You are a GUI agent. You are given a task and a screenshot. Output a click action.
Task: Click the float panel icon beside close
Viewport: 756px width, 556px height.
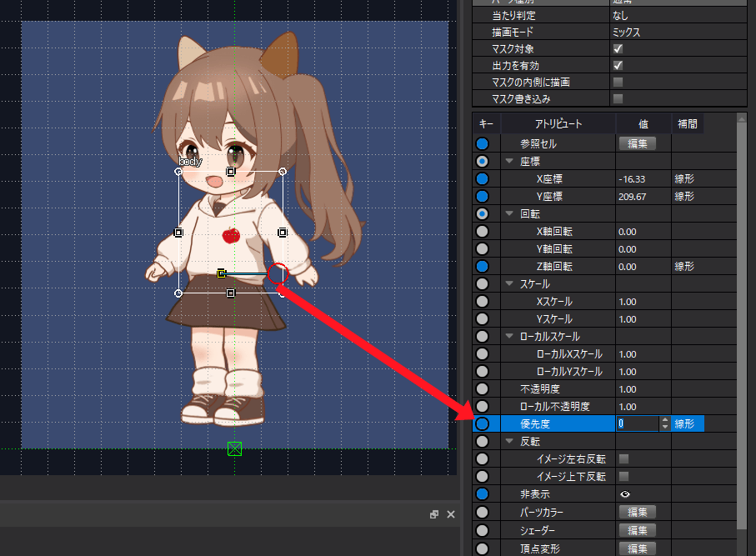434,514
